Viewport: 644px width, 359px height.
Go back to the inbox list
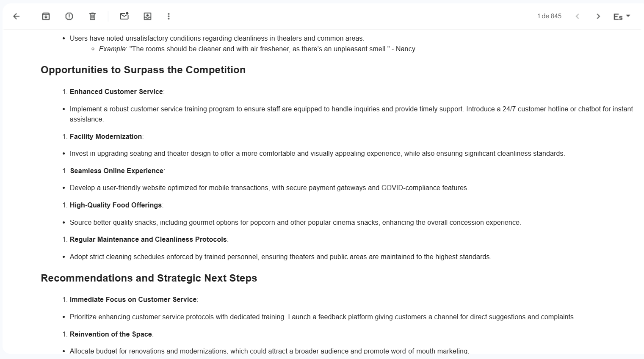point(17,16)
